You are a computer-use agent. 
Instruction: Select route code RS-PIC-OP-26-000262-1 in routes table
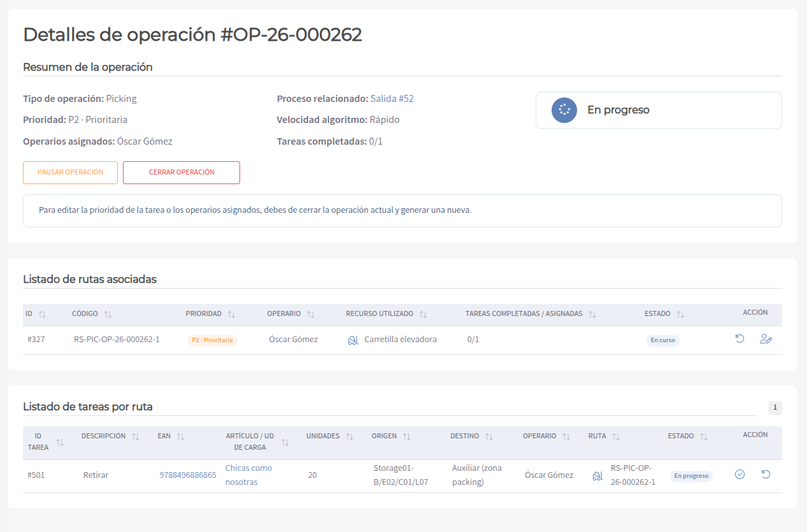[x=117, y=340]
